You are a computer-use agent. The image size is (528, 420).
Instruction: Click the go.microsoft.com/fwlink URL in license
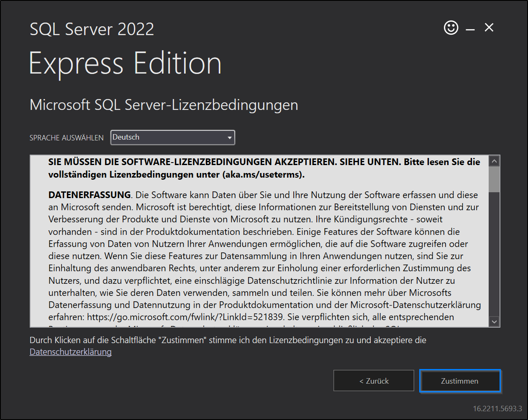click(185, 317)
